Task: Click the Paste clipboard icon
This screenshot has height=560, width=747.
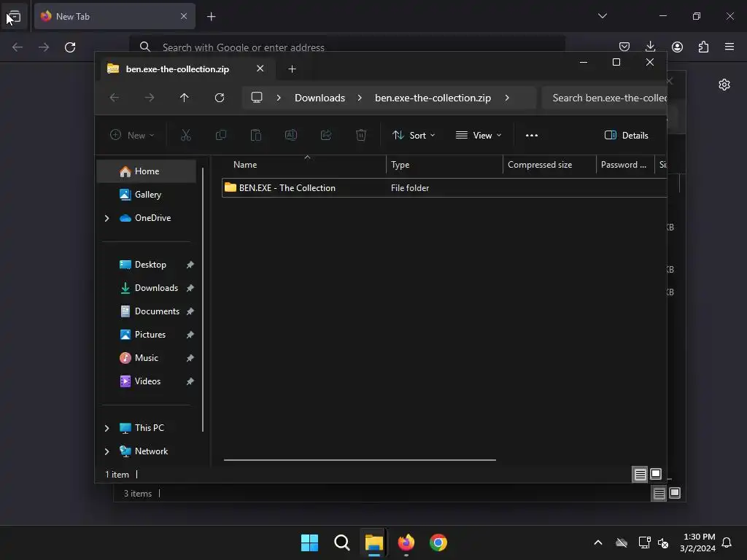Action: click(x=256, y=135)
